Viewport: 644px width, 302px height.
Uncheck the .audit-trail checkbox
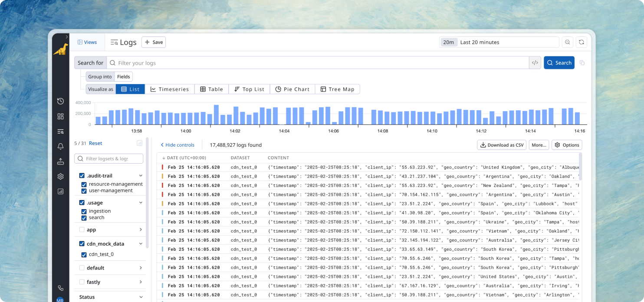(x=82, y=176)
